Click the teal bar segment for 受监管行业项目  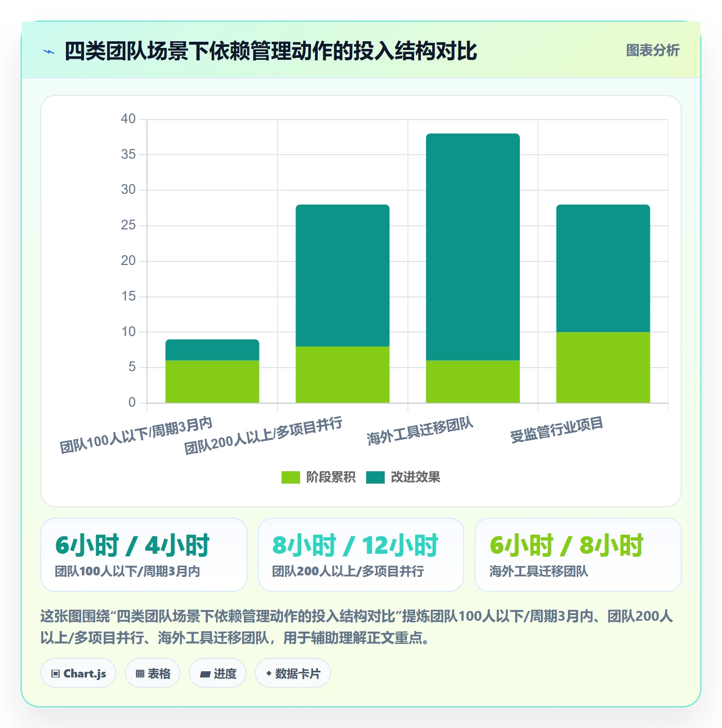point(603,268)
